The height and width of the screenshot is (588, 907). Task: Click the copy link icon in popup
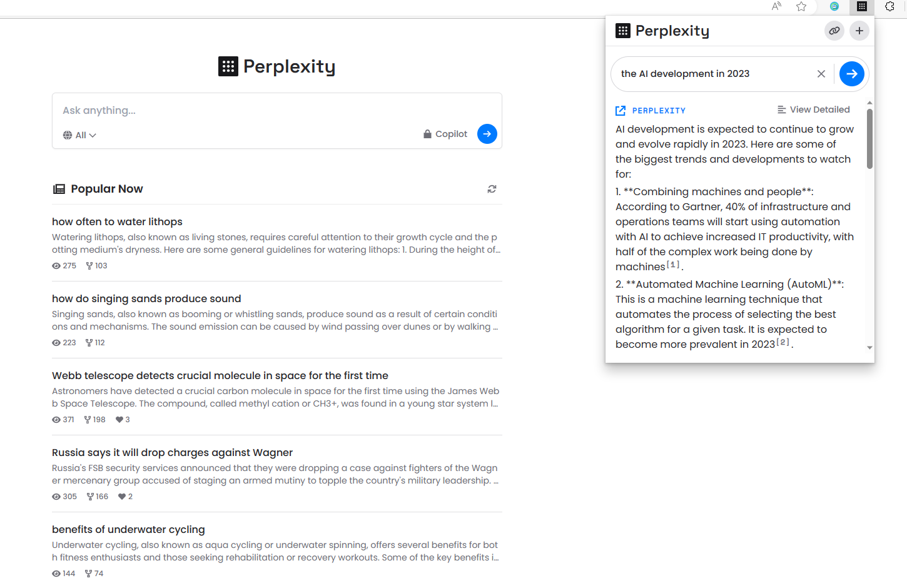[834, 31]
